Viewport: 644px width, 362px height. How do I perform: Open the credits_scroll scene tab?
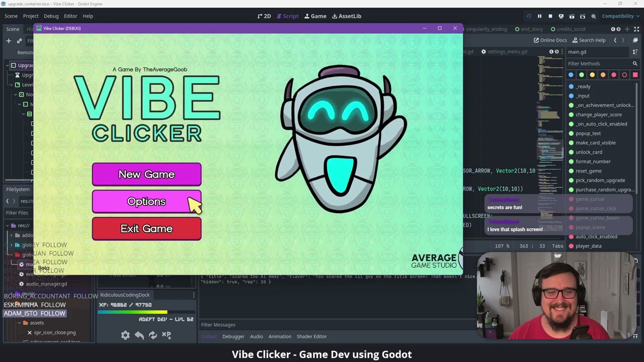(568, 29)
